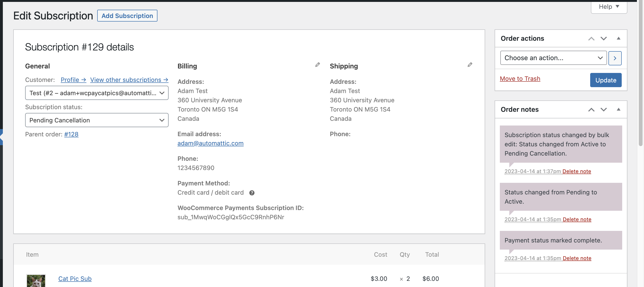The image size is (644, 287).
Task: Change the Subscription status dropdown
Action: 97,120
